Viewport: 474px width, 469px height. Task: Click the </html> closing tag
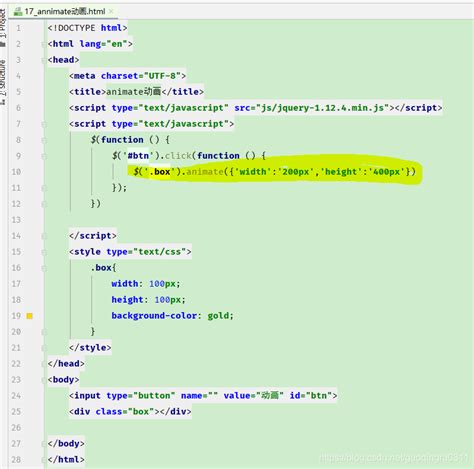click(x=66, y=460)
